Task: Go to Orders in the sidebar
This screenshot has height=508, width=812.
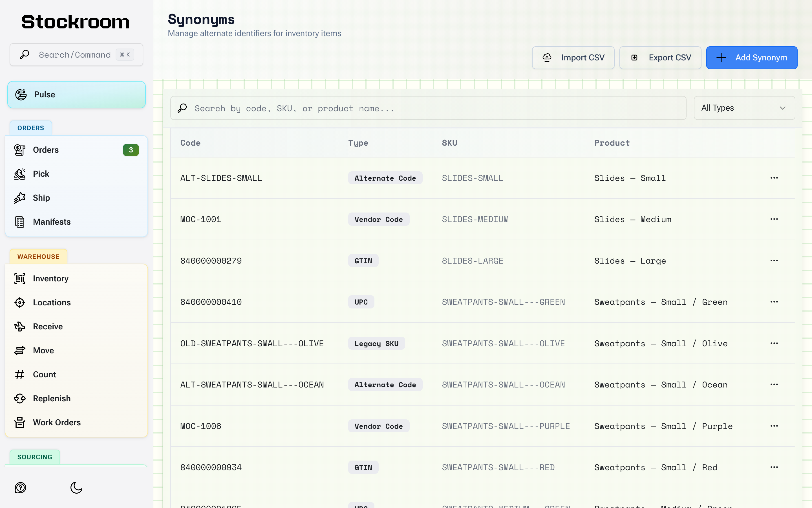Action: coord(76,150)
